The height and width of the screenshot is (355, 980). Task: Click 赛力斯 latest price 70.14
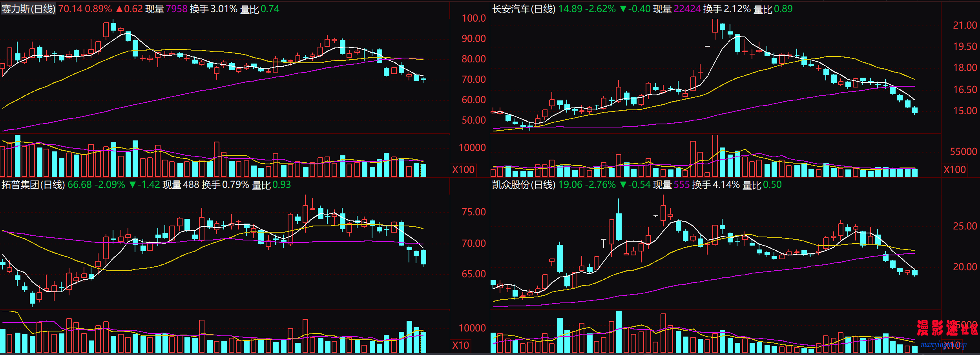(x=71, y=9)
